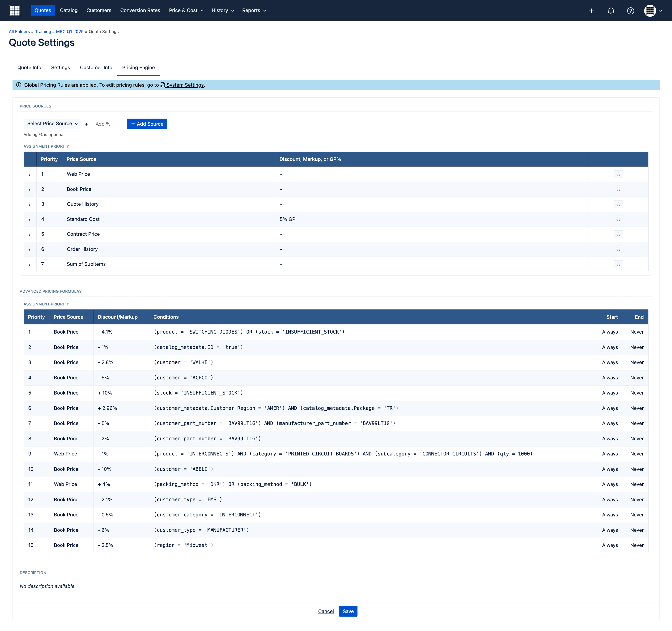Click the Save button
The width and height of the screenshot is (672, 631).
(x=348, y=611)
